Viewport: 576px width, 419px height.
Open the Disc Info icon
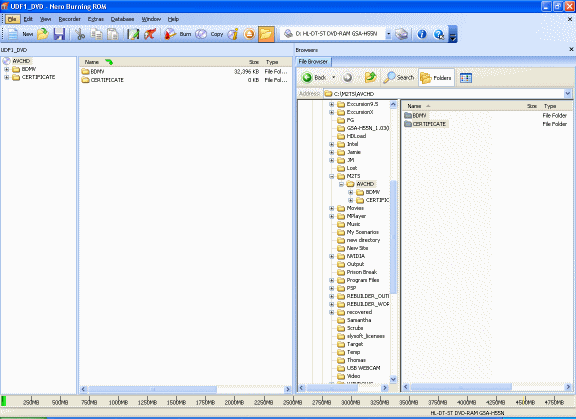(x=233, y=34)
